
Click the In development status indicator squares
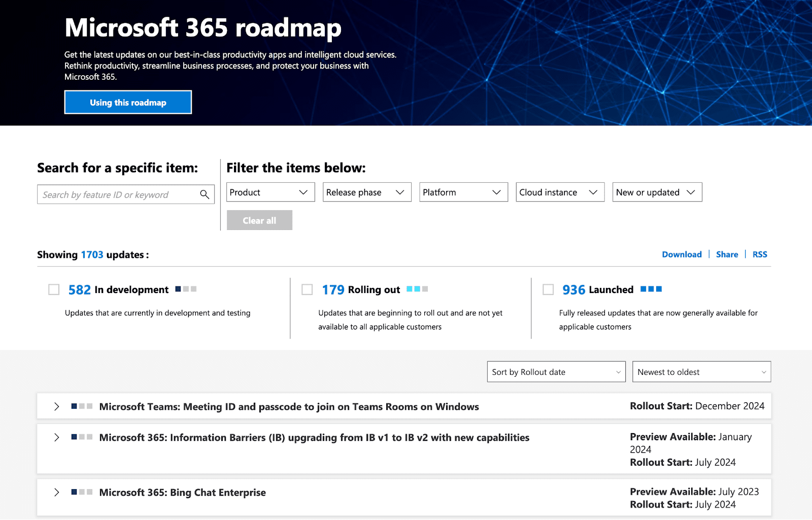pyautogui.click(x=186, y=289)
